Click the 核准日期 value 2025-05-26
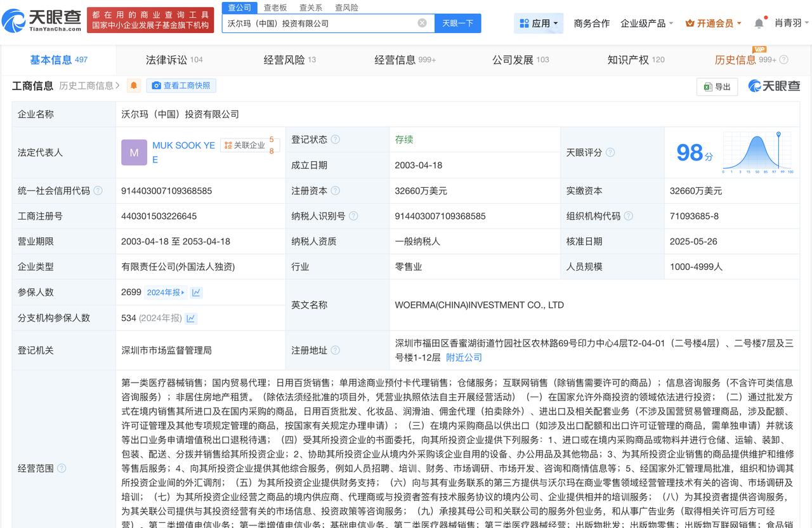Screen dimensions: 812x528 point(693,241)
